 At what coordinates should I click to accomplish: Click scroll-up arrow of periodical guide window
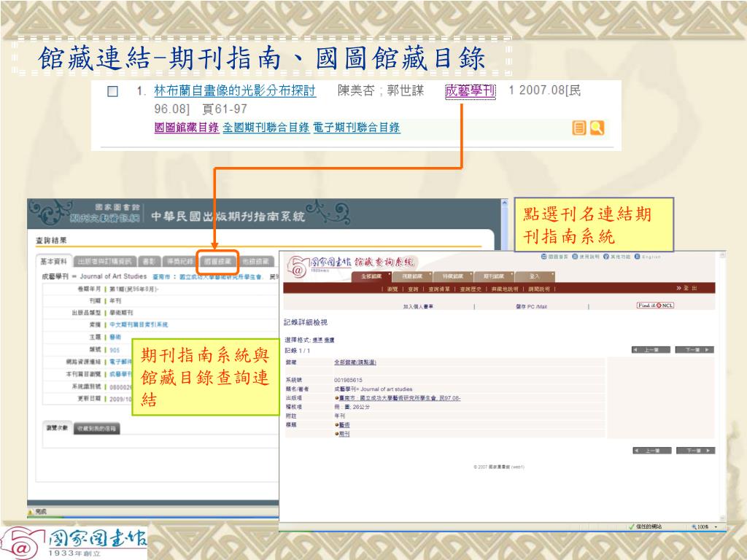[x=505, y=203]
